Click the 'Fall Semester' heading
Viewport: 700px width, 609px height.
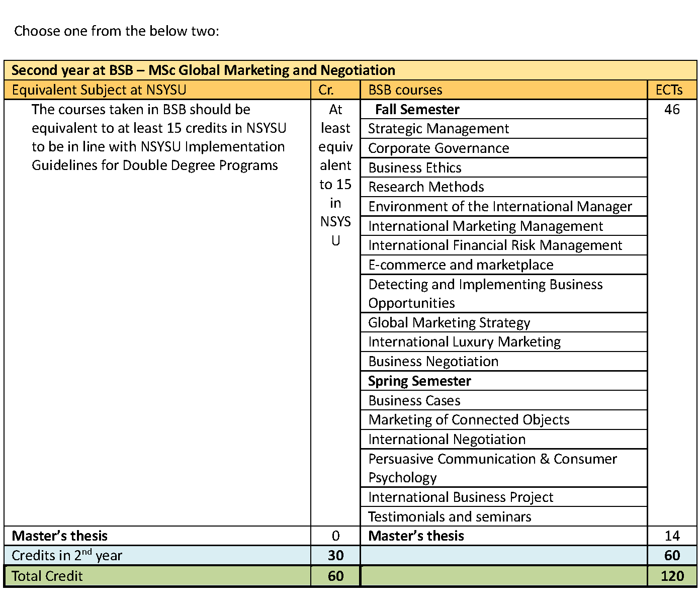pyautogui.click(x=417, y=110)
